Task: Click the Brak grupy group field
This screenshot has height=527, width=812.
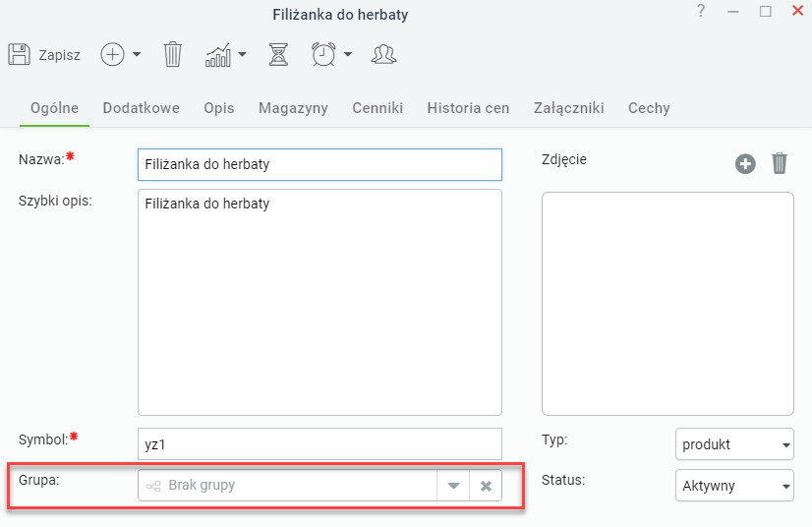Action: 287,486
